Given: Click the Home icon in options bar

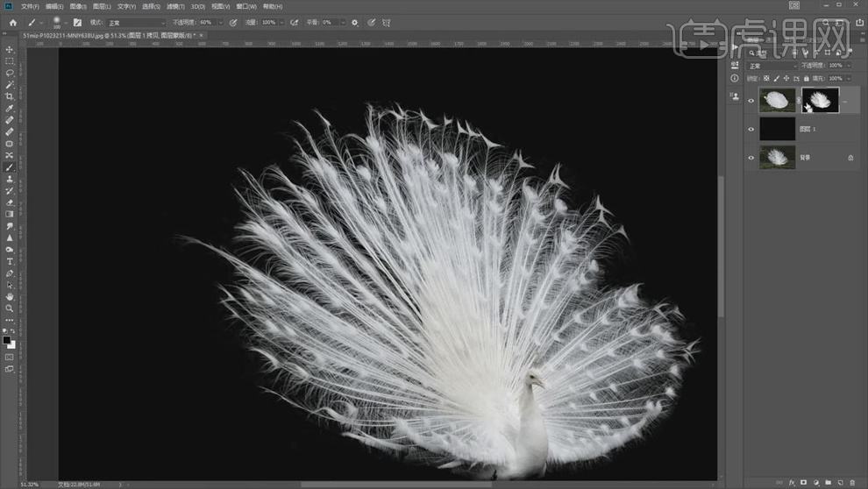Looking at the screenshot, I should (x=12, y=22).
